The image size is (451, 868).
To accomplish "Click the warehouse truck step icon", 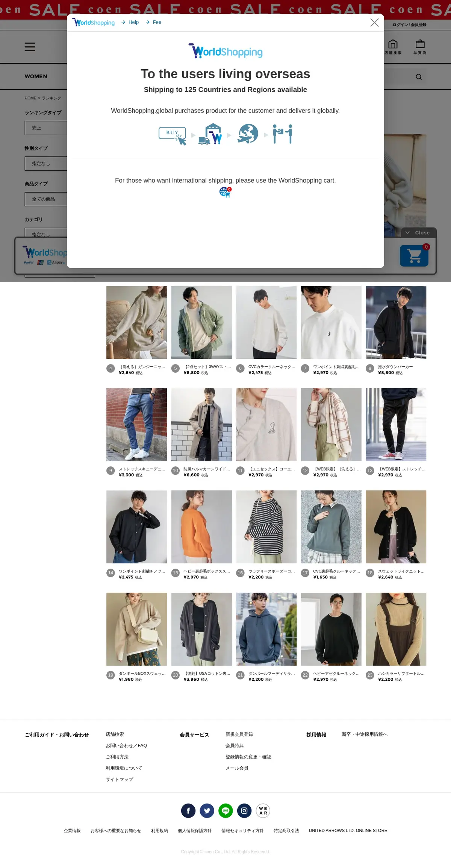I will 210,134.
